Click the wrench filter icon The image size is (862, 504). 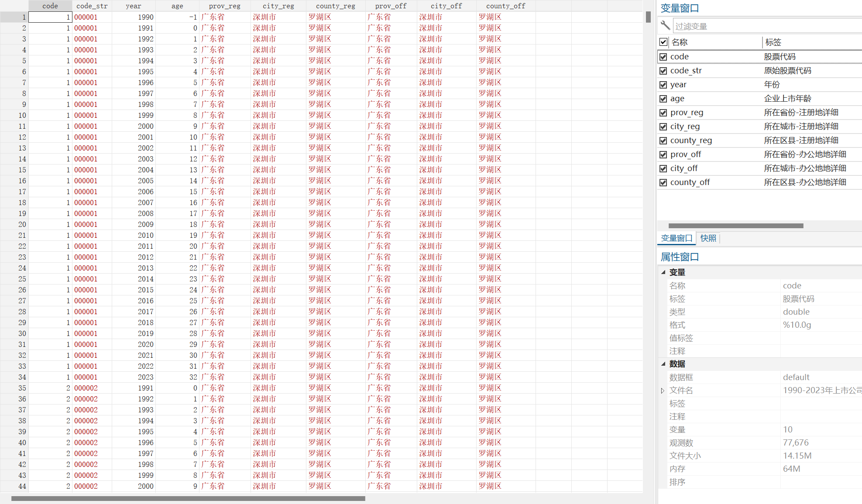[665, 25]
